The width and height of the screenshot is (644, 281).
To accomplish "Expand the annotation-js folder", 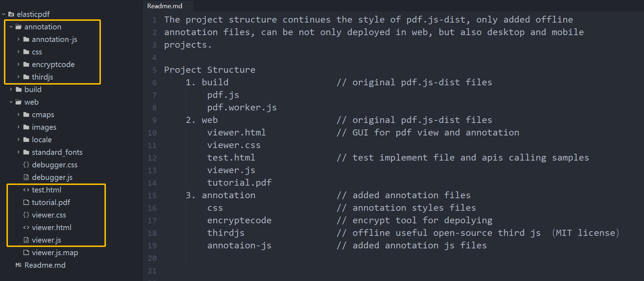I will coord(19,39).
